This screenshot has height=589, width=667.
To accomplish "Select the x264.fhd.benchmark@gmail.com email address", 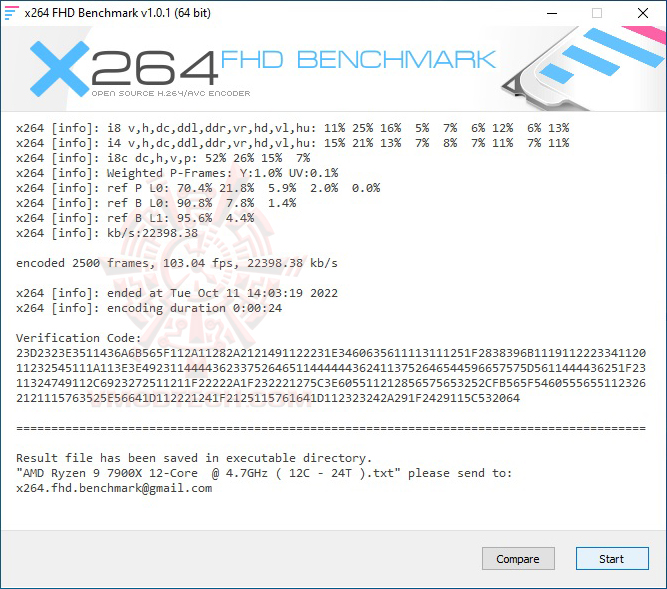I will 114,488.
